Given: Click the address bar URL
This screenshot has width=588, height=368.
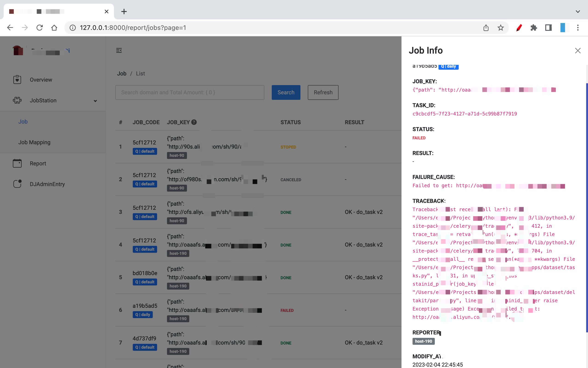Looking at the screenshot, I should 133,28.
